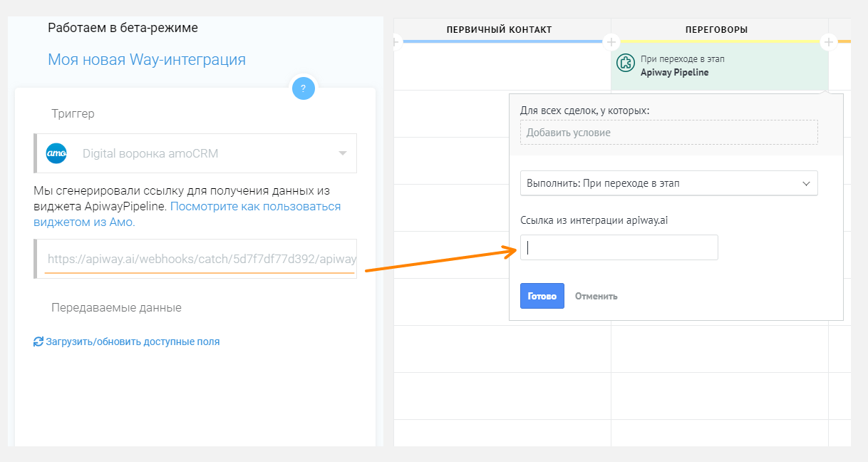Click the amoCRM logo in trigger selector

point(56,153)
